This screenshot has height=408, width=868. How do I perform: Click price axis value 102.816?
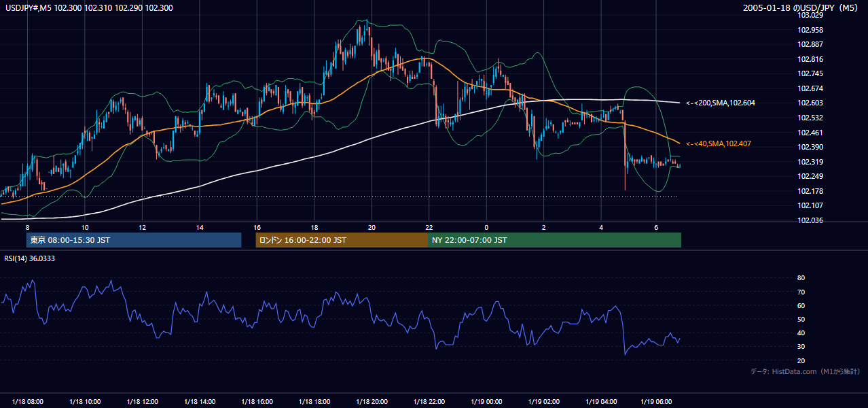(x=810, y=59)
